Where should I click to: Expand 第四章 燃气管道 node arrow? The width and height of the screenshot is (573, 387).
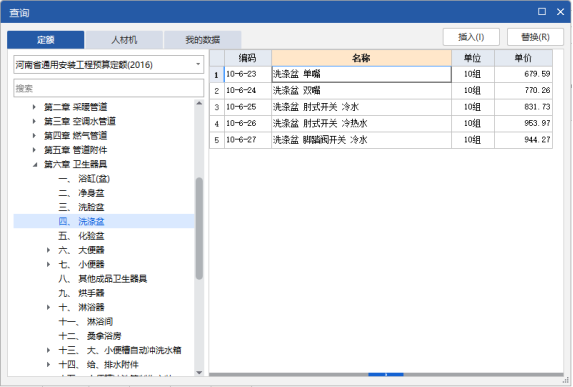34,136
